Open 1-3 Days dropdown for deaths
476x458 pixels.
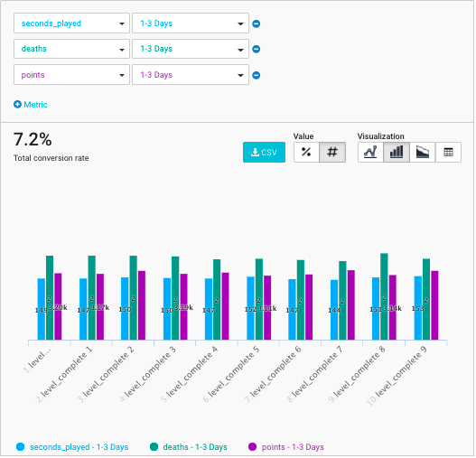pos(191,49)
